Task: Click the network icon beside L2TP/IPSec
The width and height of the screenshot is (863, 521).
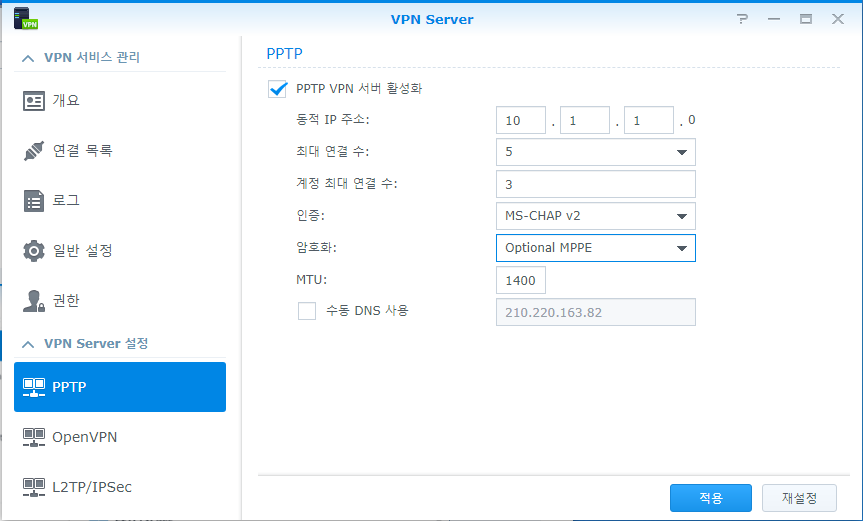Action: [34, 487]
